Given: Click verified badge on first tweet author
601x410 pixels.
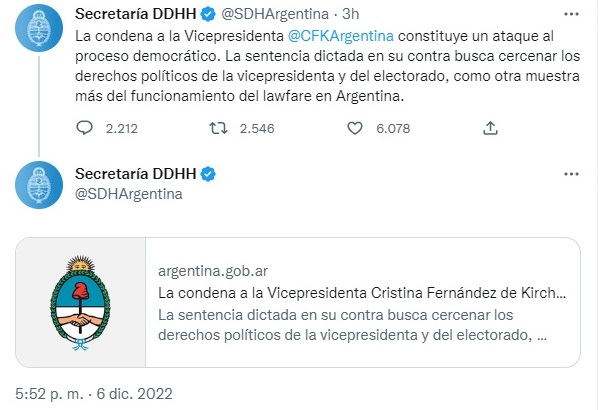Looking at the screenshot, I should point(208,14).
